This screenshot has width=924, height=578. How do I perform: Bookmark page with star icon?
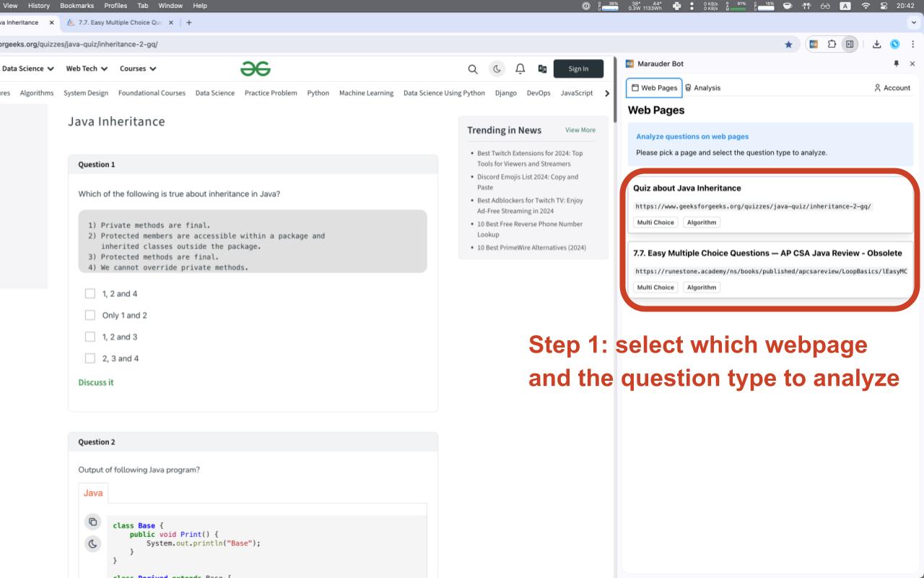point(788,44)
